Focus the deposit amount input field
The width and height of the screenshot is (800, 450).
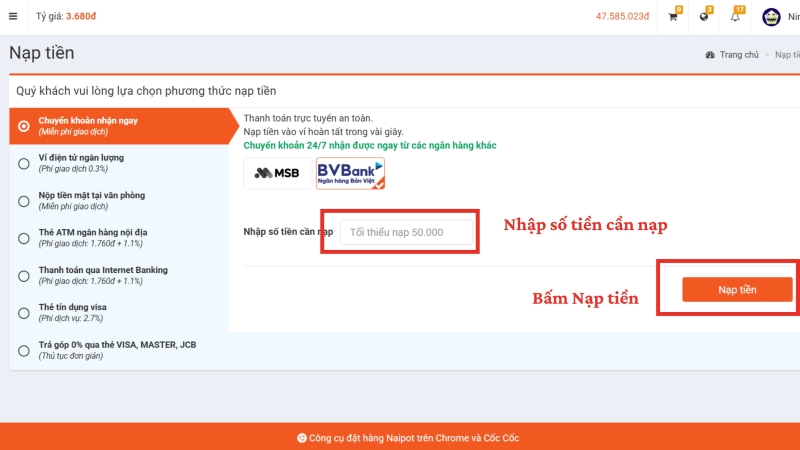coord(407,232)
